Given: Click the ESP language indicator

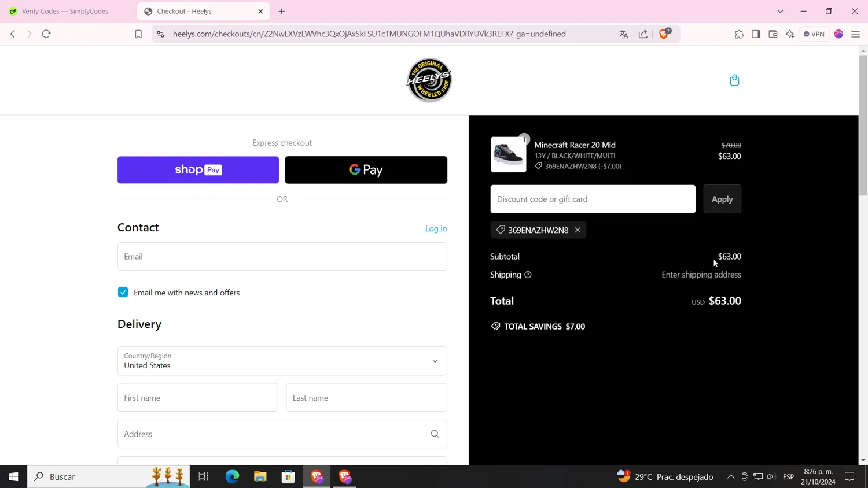Looking at the screenshot, I should [788, 477].
